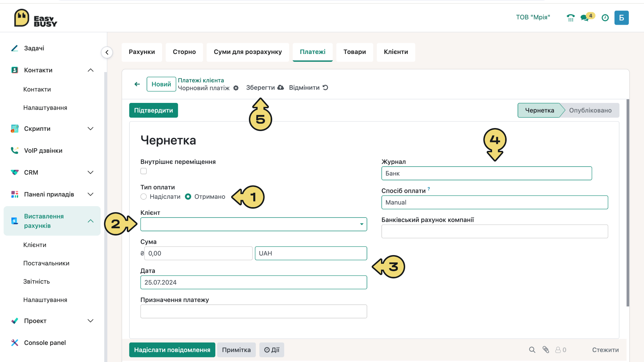Image resolution: width=644 pixels, height=362 pixels.
Task: Select the Надіслати payment type radio
Action: [144, 197]
